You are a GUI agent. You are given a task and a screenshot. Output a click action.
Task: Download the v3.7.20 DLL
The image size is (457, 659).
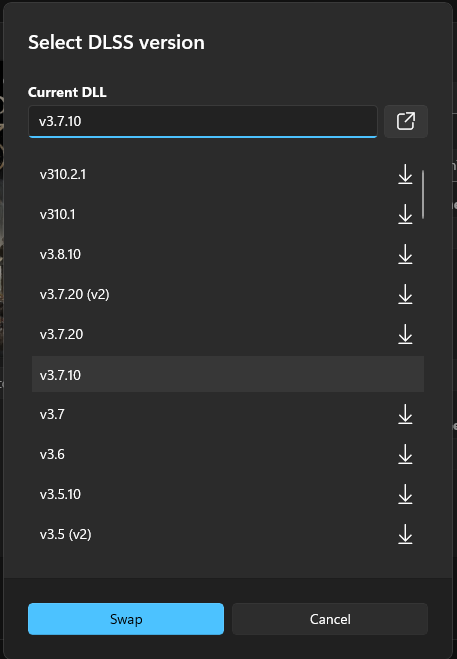pos(405,334)
